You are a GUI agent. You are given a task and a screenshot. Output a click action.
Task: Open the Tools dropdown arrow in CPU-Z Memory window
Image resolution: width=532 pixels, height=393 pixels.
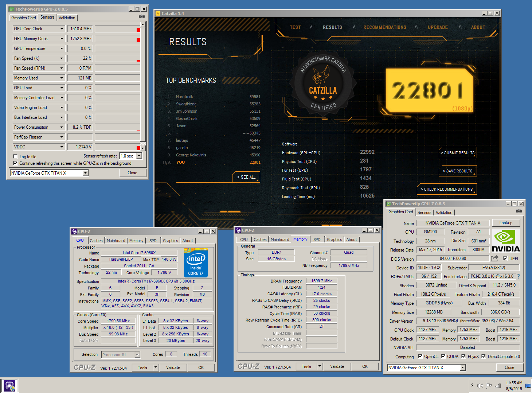[x=320, y=366]
